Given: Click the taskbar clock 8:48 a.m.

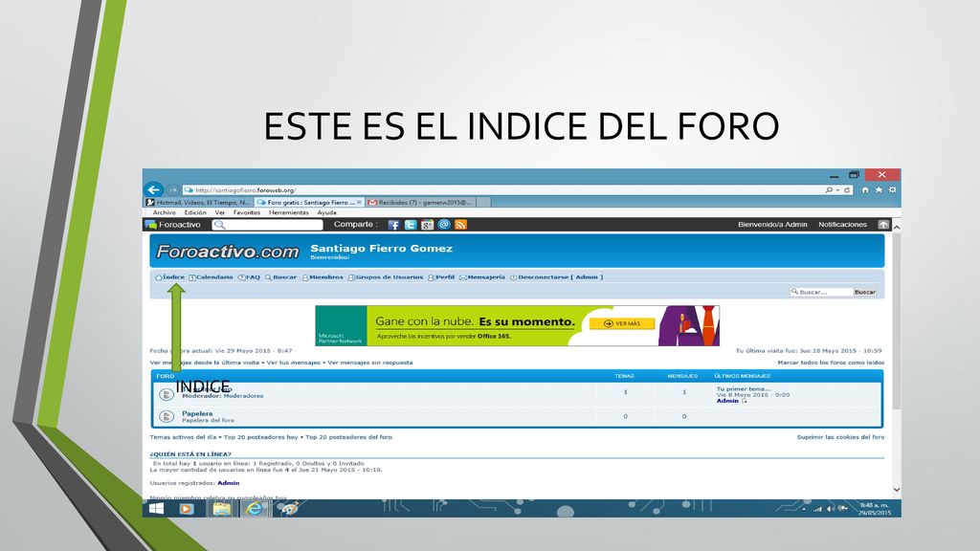Looking at the screenshot, I should tap(875, 509).
